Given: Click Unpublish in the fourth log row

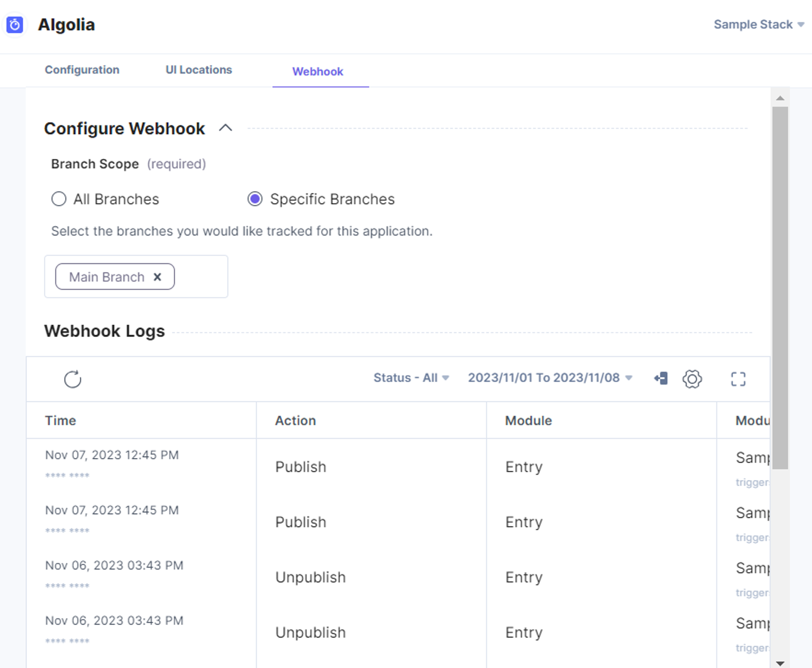Looking at the screenshot, I should 310,633.
